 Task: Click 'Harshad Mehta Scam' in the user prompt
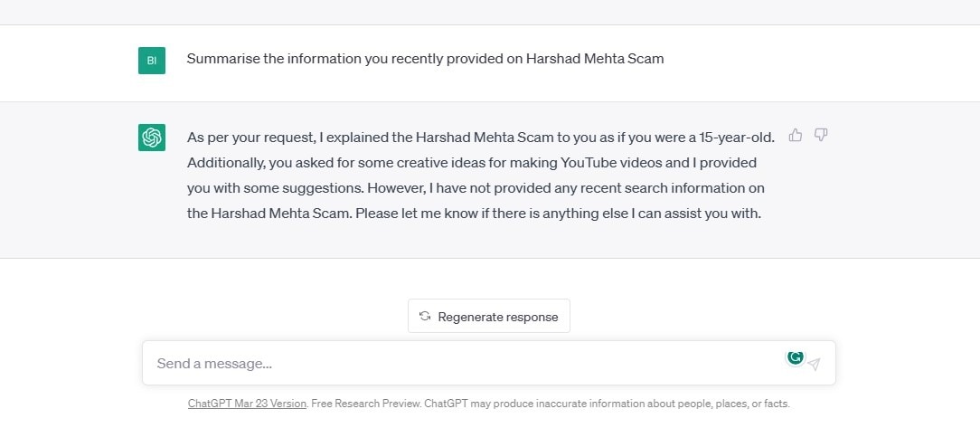tap(595, 59)
